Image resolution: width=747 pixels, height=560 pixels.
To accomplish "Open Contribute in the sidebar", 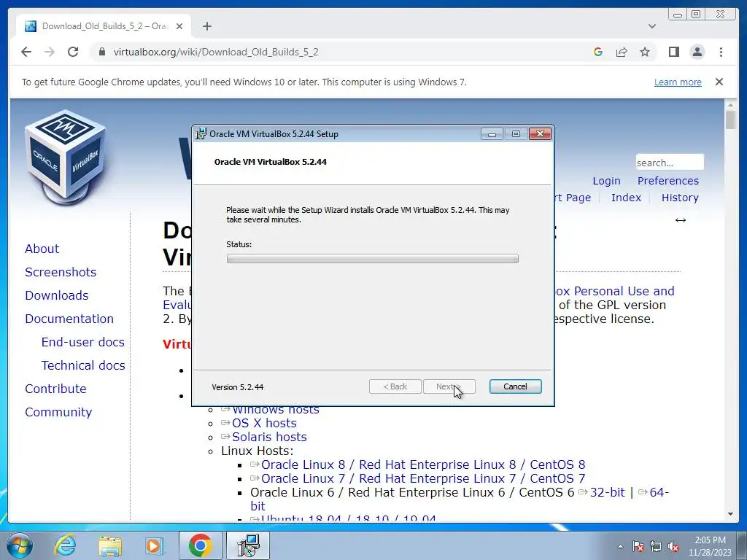I will [55, 389].
